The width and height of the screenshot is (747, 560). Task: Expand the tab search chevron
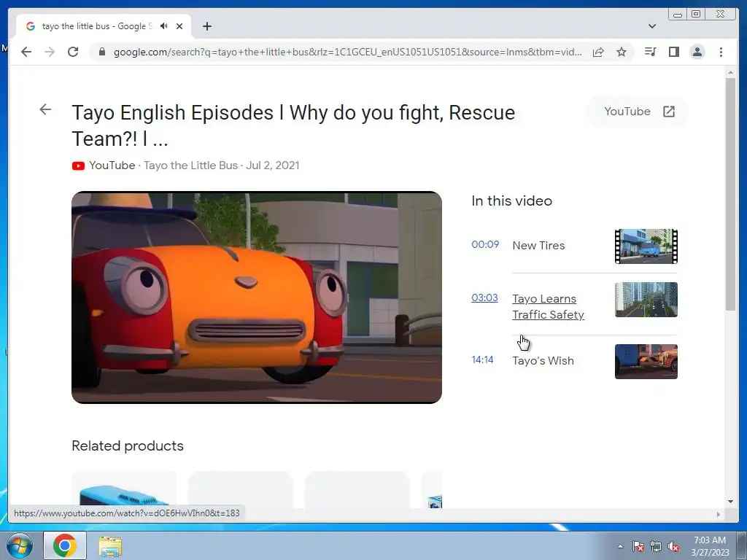click(x=651, y=26)
